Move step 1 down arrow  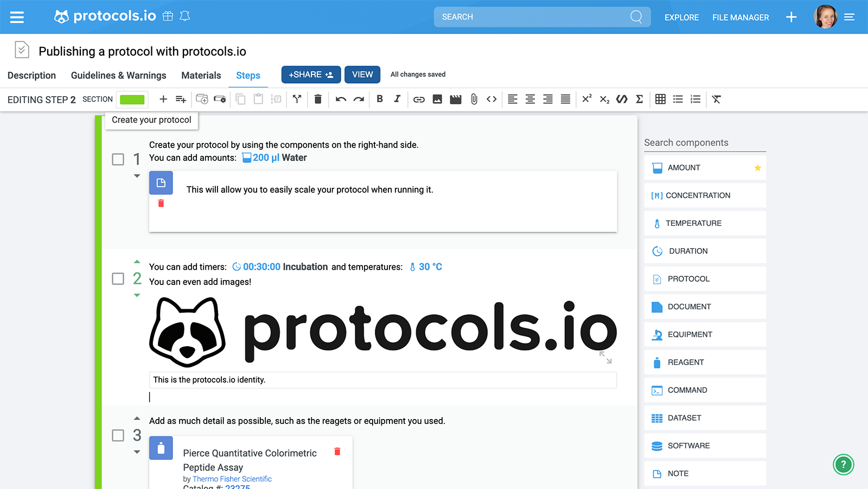[x=137, y=176]
